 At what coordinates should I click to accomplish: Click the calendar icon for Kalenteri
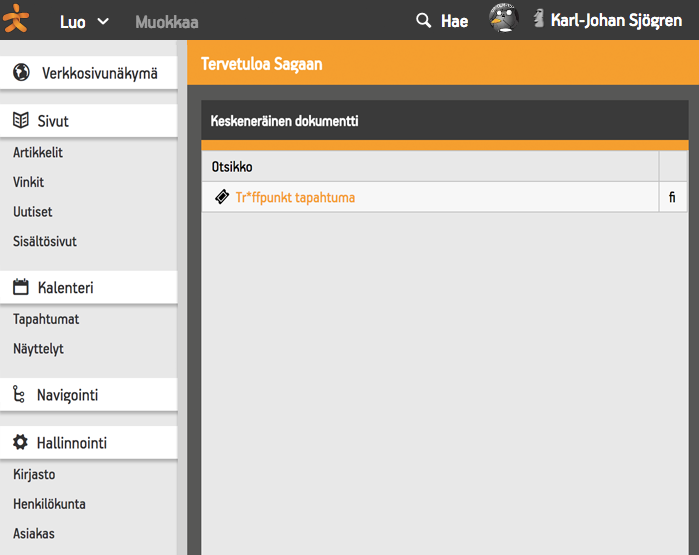21,287
